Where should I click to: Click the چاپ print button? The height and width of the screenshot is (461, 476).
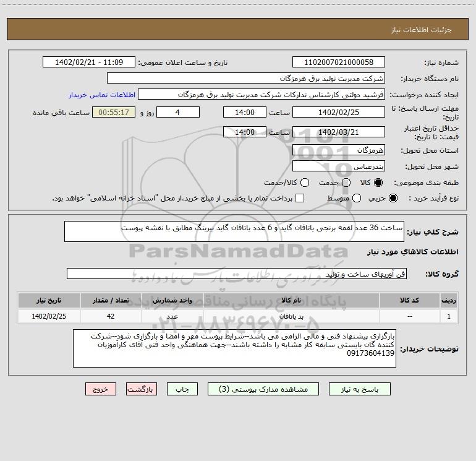point(182,389)
